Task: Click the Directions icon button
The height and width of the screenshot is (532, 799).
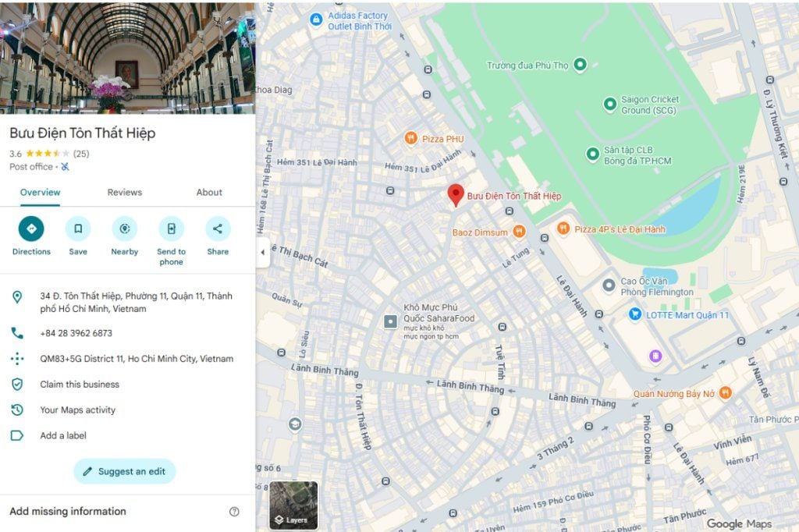Action: pos(31,229)
